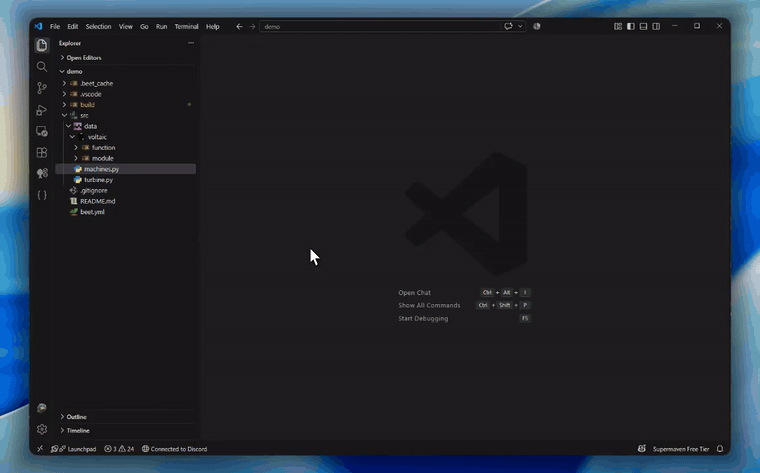Click the curly braces icon in activity bar

point(42,195)
